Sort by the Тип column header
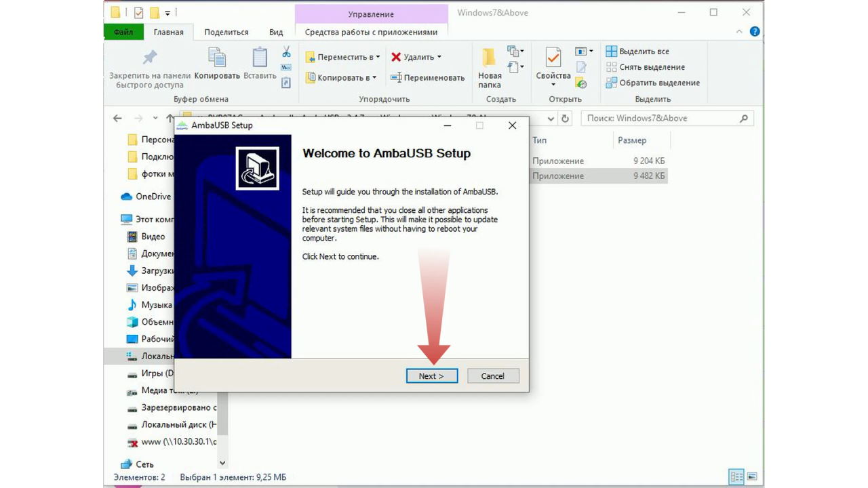Viewport: 868px width, 488px height. 540,140
